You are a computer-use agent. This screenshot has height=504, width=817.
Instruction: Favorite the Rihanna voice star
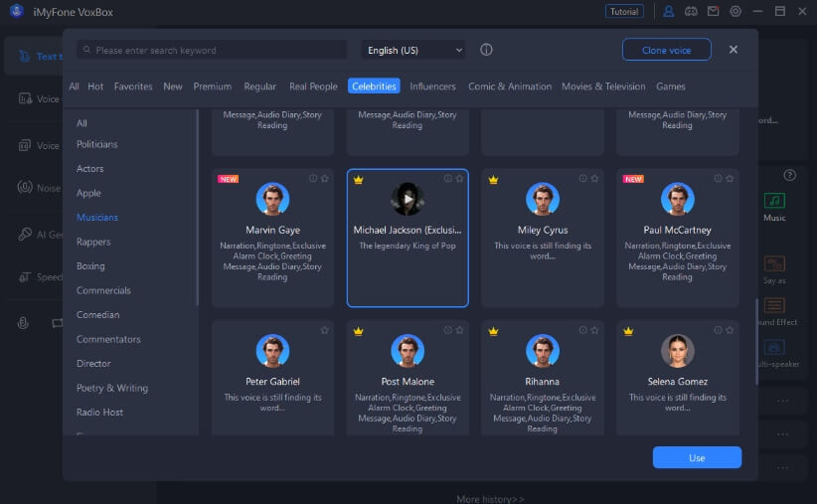[594, 330]
